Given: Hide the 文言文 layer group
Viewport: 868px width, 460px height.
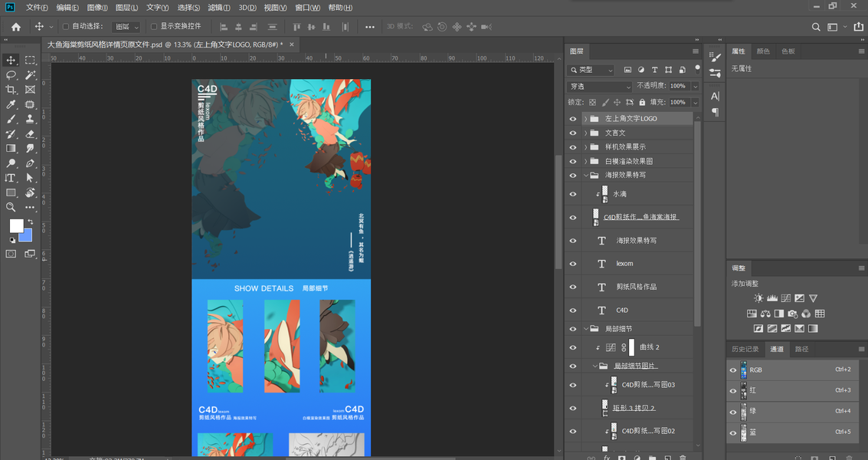Looking at the screenshot, I should pyautogui.click(x=573, y=133).
